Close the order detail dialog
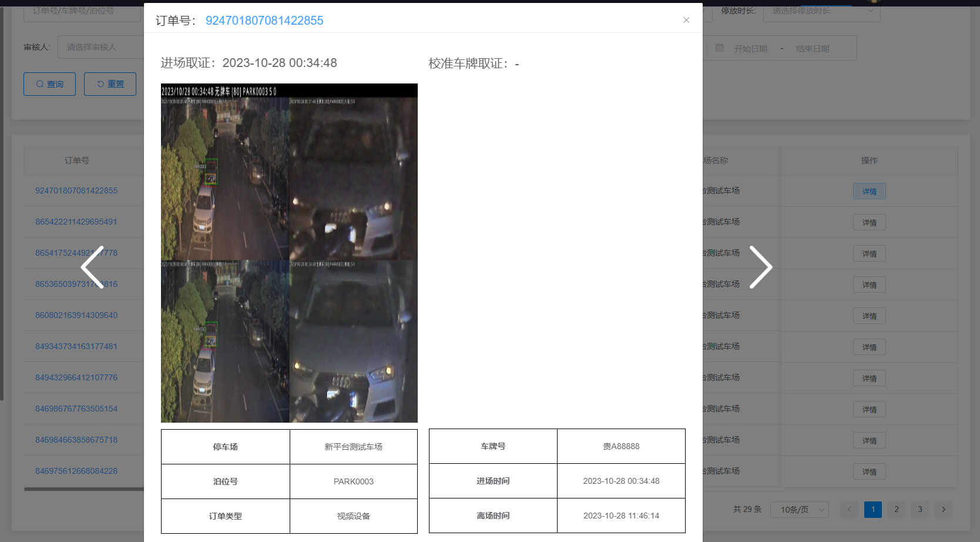The height and width of the screenshot is (542, 980). pos(686,20)
